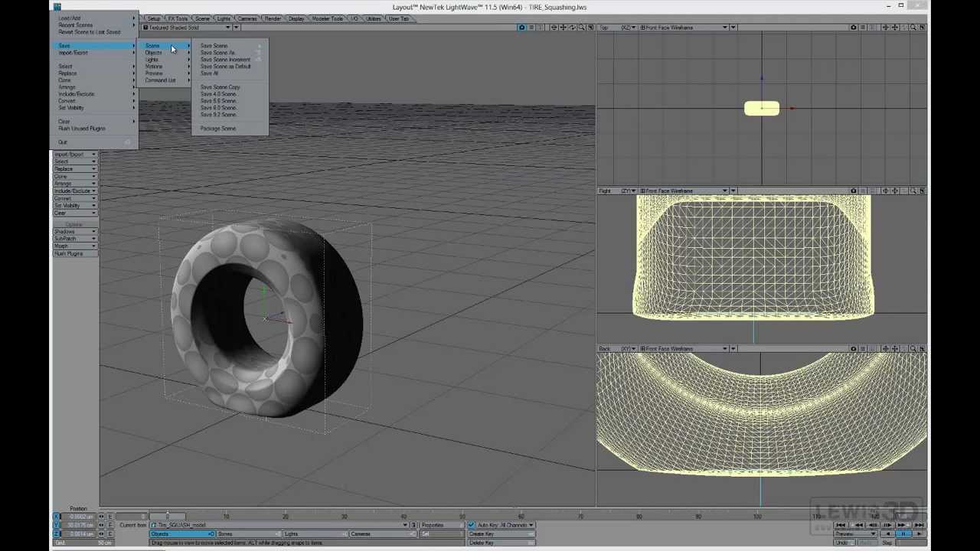
Task: Toggle the Auto Key checkbox
Action: click(x=471, y=525)
